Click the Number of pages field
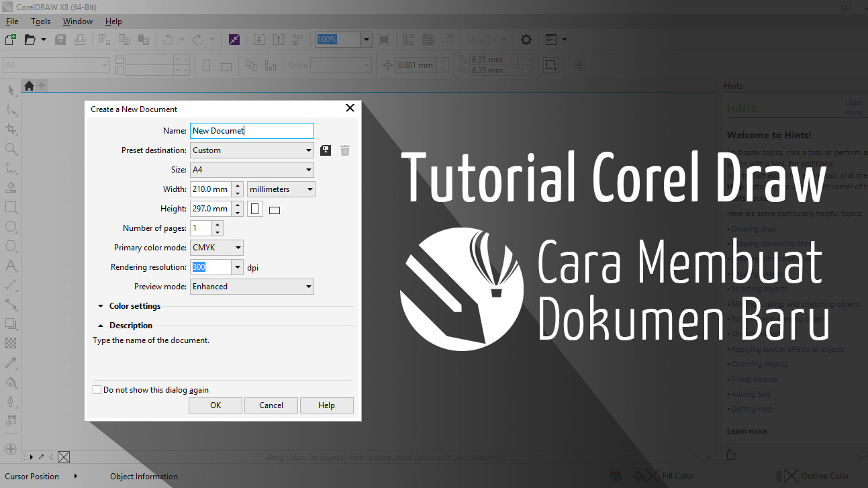This screenshot has height=488, width=868. [201, 228]
